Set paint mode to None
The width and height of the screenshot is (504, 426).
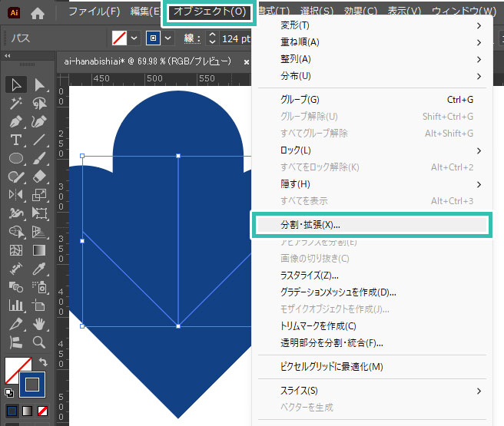[x=43, y=411]
